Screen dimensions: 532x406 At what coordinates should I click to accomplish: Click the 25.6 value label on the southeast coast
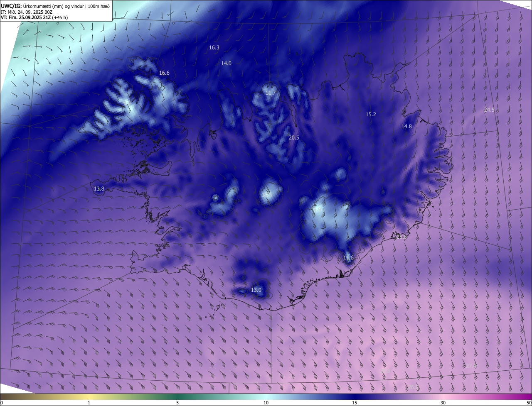tap(401, 237)
